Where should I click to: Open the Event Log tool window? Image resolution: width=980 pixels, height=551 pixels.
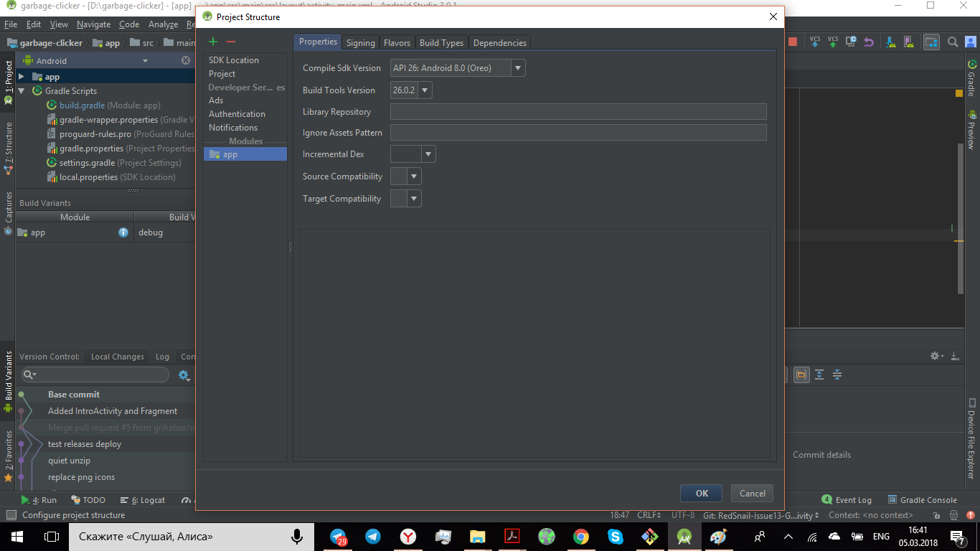[x=847, y=500]
